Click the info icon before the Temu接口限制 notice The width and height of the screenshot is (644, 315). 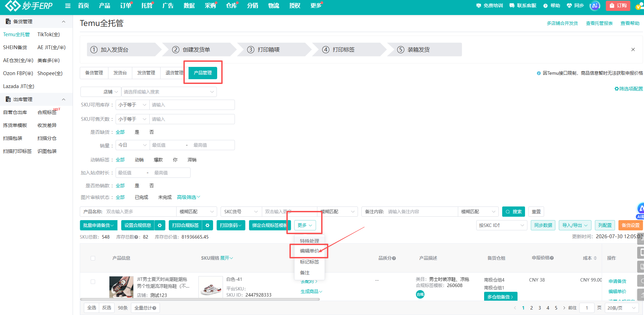[x=539, y=73]
